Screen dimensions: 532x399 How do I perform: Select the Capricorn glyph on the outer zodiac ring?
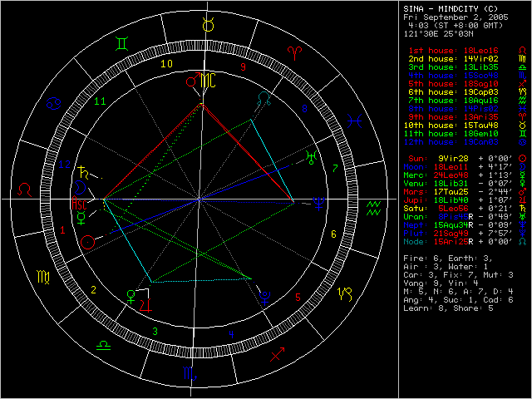click(x=346, y=294)
